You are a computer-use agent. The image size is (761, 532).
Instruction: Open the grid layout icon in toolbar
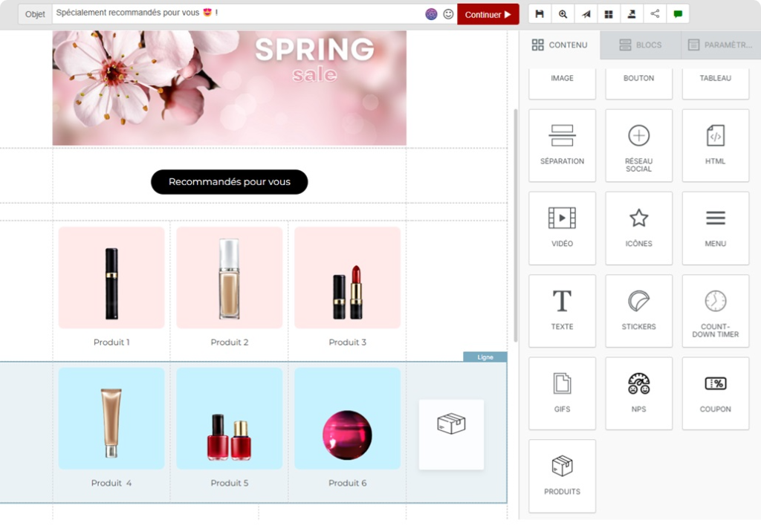(609, 14)
